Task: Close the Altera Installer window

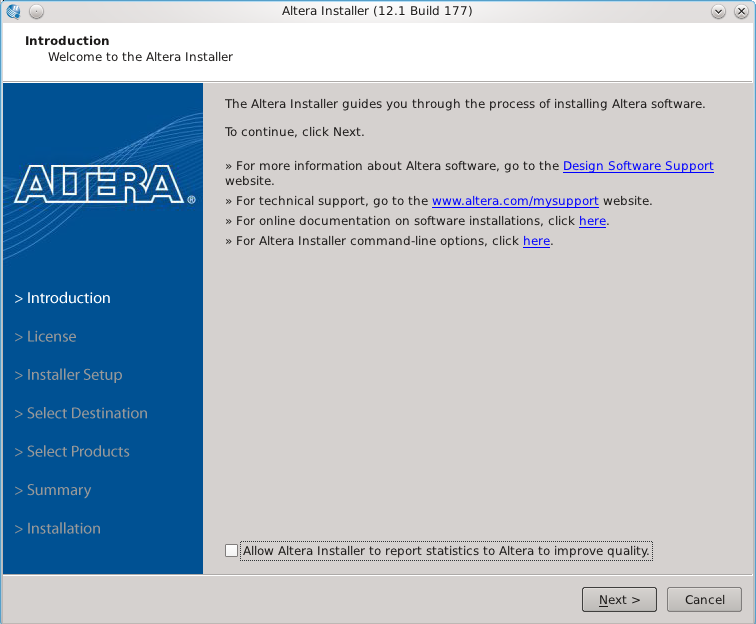Action: click(x=741, y=11)
